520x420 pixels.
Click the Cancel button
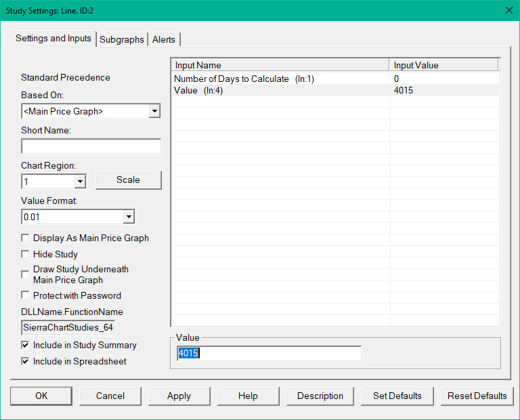110,396
